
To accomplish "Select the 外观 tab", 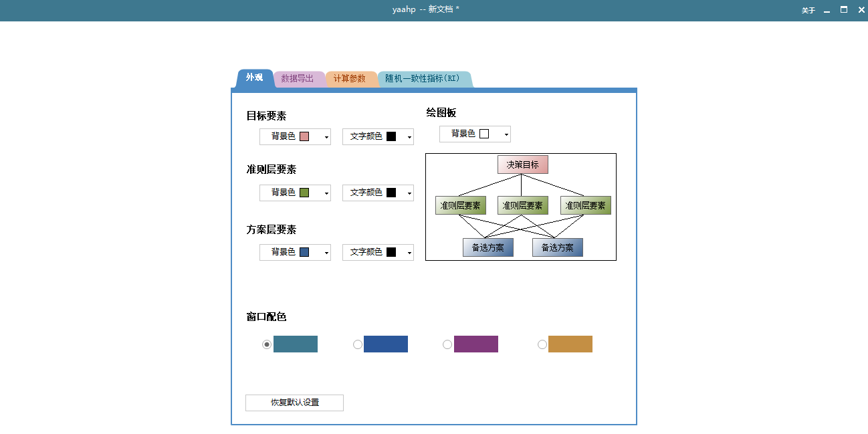I will tap(254, 78).
